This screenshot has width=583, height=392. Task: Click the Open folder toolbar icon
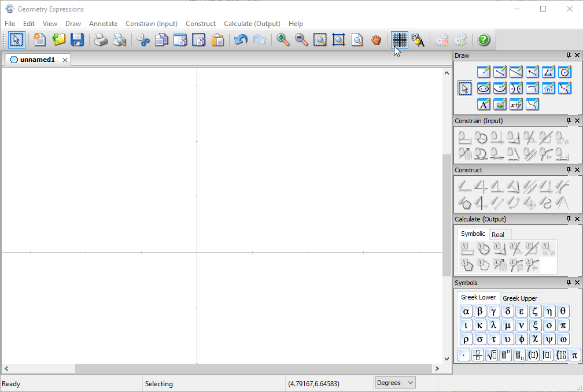pos(58,40)
